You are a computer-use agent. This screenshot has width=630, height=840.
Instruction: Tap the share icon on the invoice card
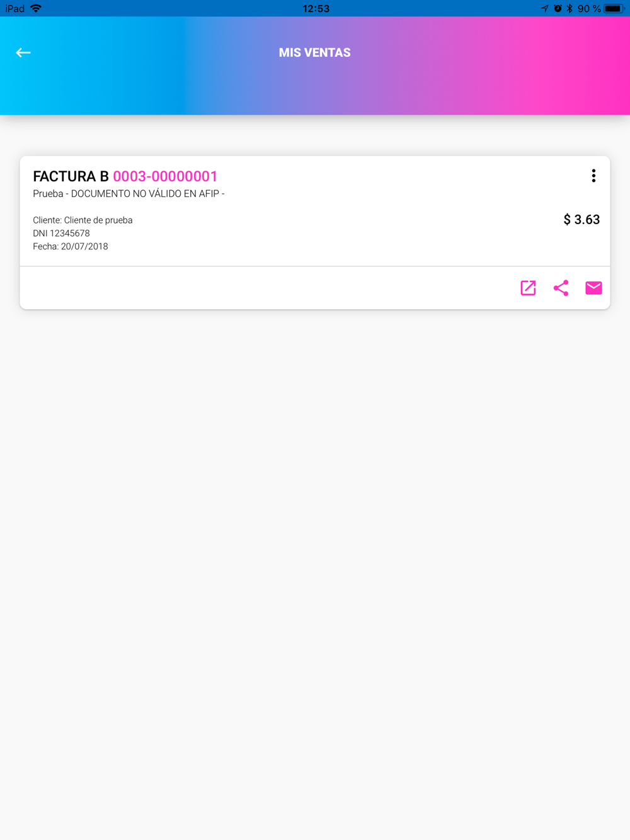click(561, 288)
